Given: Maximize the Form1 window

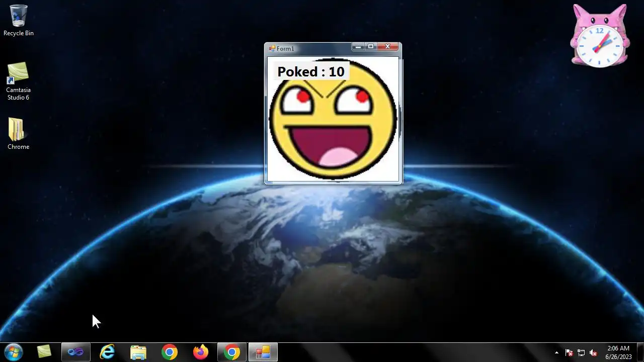Looking at the screenshot, I should click(371, 47).
